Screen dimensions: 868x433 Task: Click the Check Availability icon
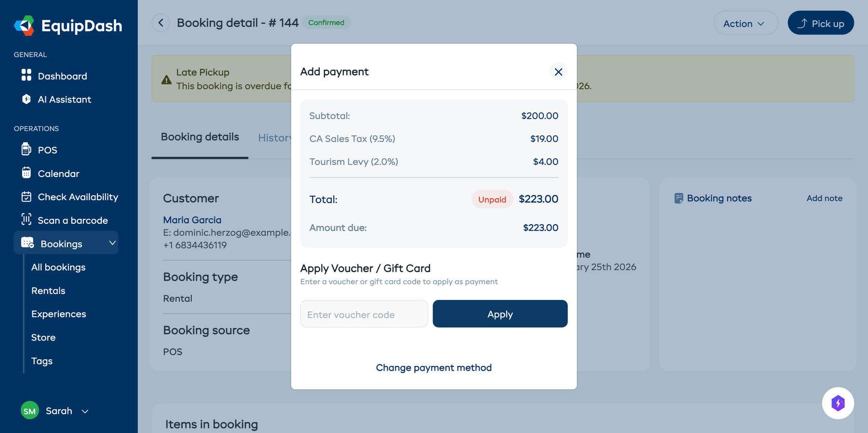click(26, 197)
